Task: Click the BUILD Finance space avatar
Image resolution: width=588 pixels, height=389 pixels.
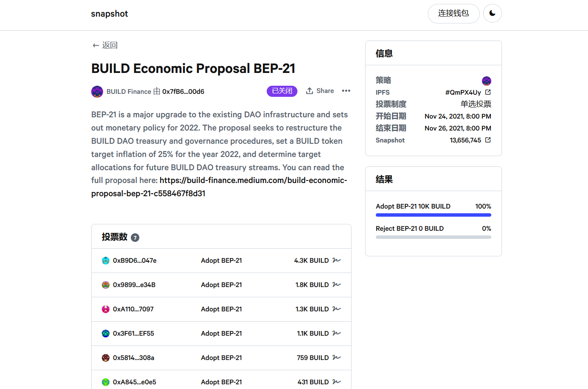Action: click(97, 92)
